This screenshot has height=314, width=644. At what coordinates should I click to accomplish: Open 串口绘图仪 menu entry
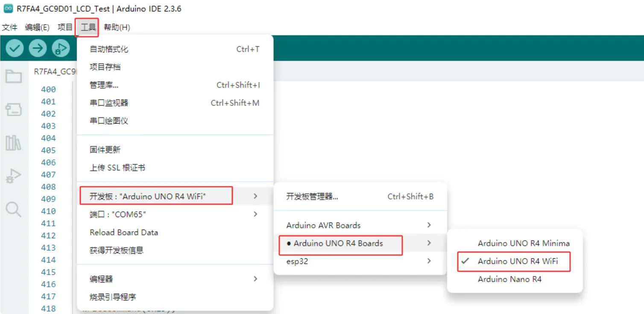(175, 121)
